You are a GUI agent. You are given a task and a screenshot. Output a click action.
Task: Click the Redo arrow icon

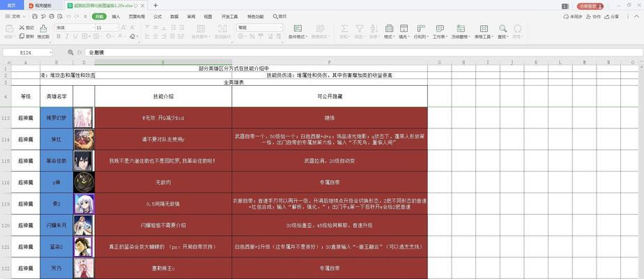pos(77,17)
